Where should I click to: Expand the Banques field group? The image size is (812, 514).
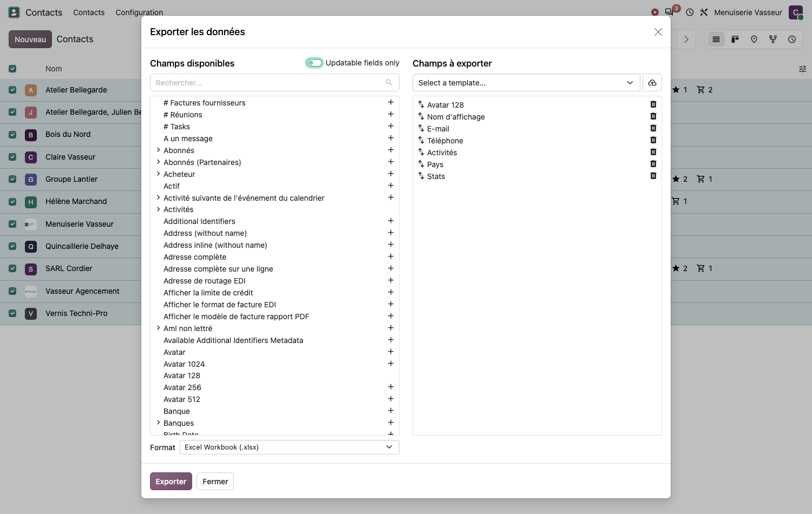pos(158,423)
